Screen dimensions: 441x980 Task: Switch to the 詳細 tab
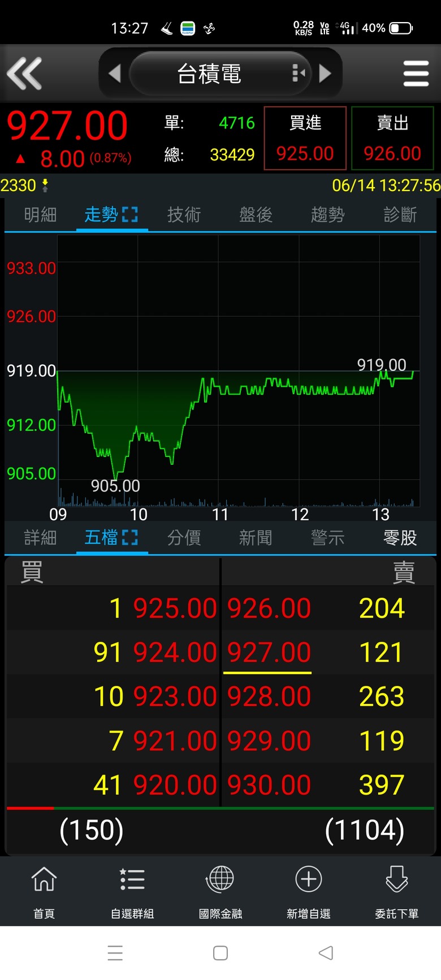pyautogui.click(x=41, y=537)
